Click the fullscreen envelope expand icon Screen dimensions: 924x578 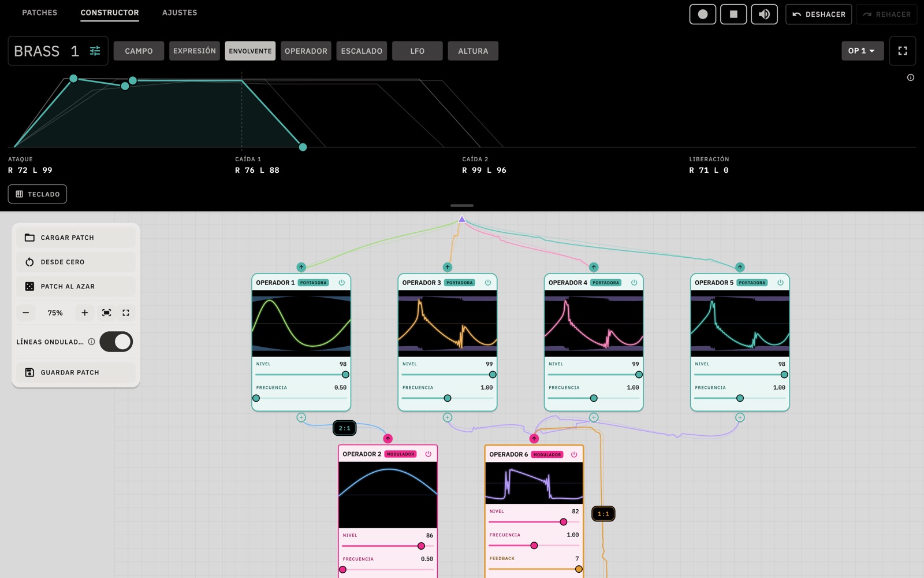pyautogui.click(x=903, y=51)
